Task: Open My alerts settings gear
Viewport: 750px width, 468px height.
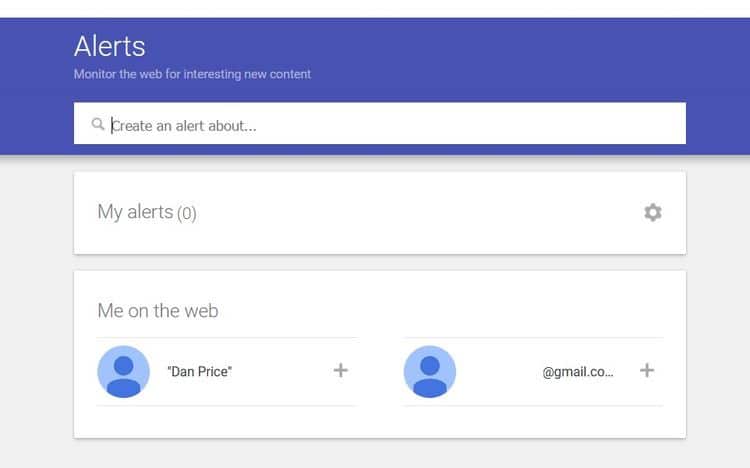Action: pyautogui.click(x=652, y=212)
